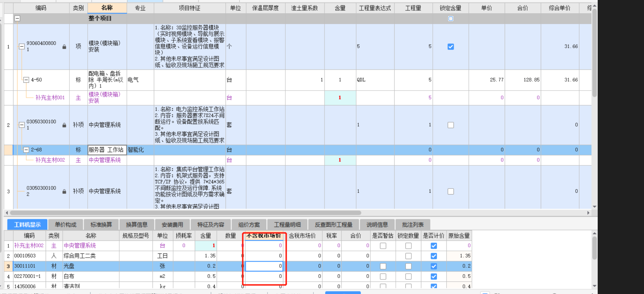Click the lower panel vertical scrollbar thumb
The width and height of the screenshot is (644, 294).
point(594,248)
